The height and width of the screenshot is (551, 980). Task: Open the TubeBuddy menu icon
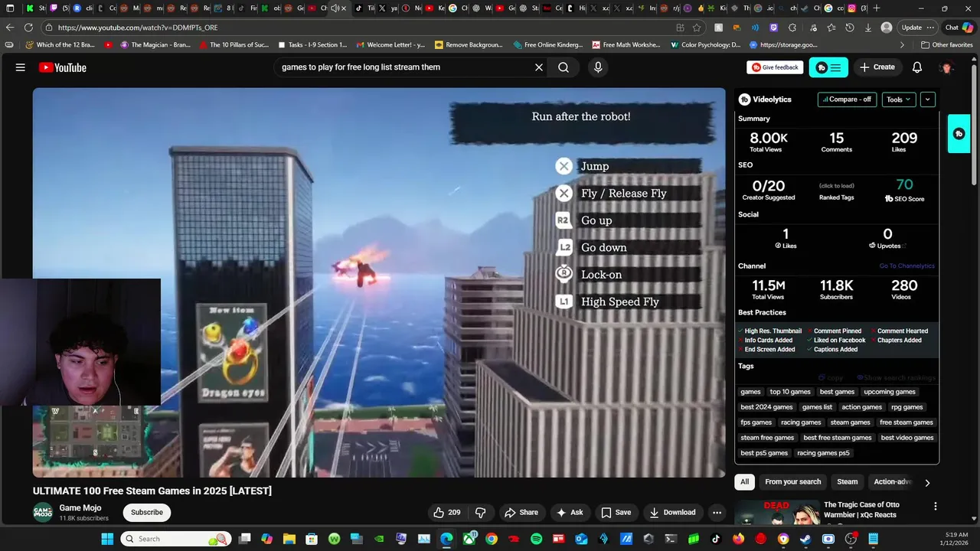pyautogui.click(x=828, y=67)
